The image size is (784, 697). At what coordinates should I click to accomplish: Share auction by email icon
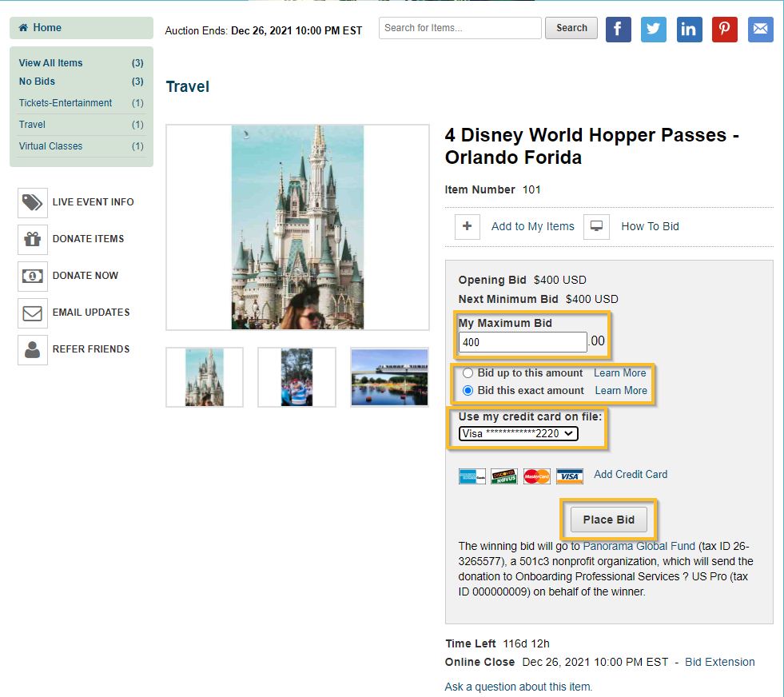pyautogui.click(x=761, y=30)
